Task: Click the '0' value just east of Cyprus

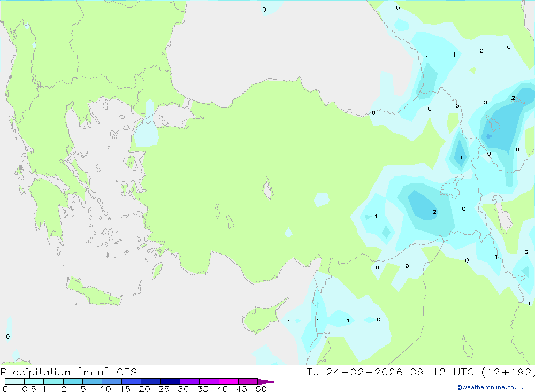Action: pyautogui.click(x=287, y=321)
